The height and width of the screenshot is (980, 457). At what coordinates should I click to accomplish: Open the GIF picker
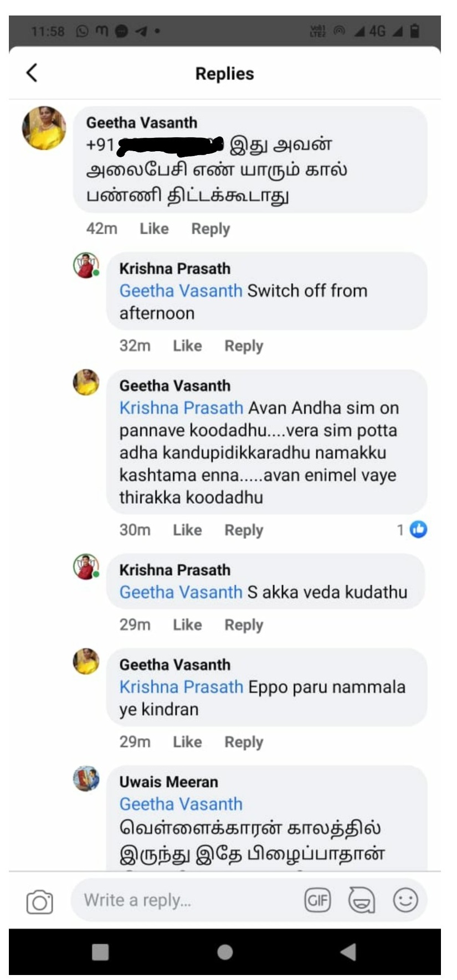(x=317, y=900)
